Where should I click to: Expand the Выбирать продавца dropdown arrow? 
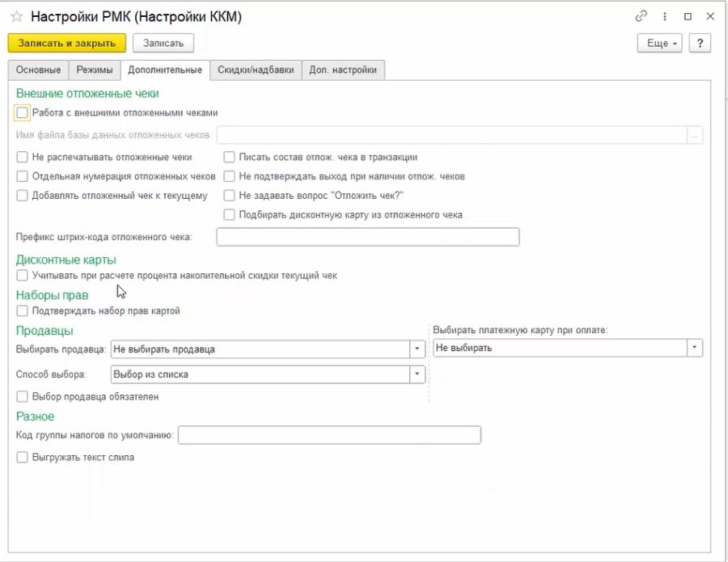coord(417,349)
